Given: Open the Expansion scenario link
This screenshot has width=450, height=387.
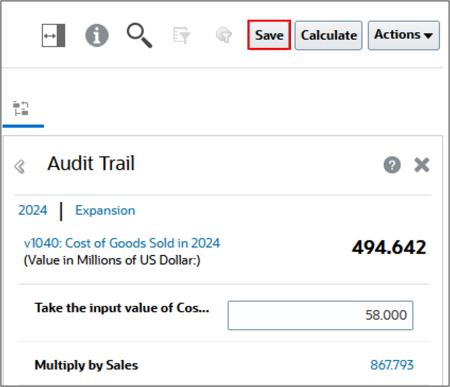Looking at the screenshot, I should [x=105, y=210].
